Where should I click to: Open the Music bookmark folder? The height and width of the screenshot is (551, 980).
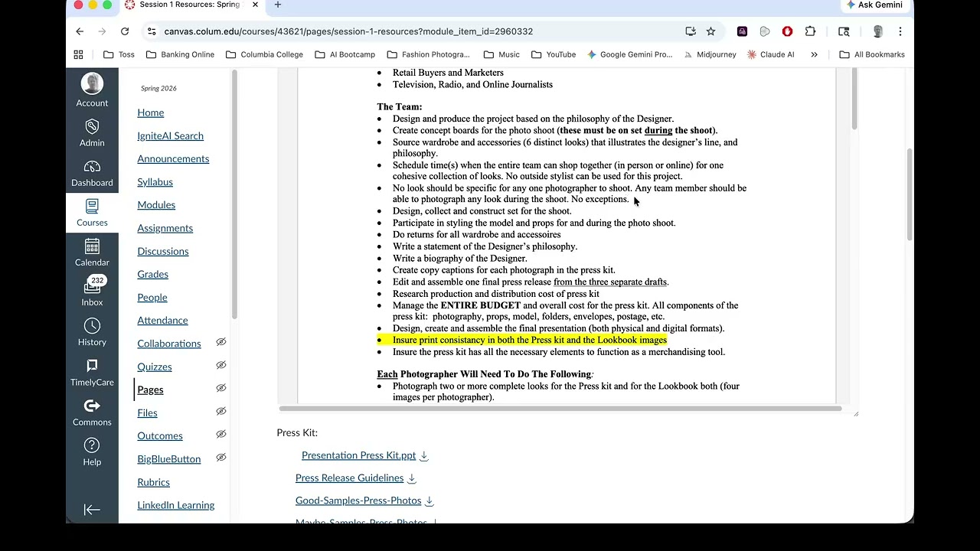(x=501, y=54)
